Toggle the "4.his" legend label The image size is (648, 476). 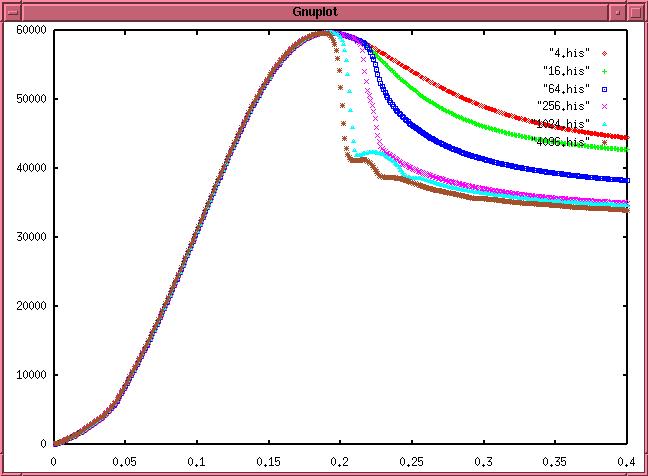[x=569, y=53]
